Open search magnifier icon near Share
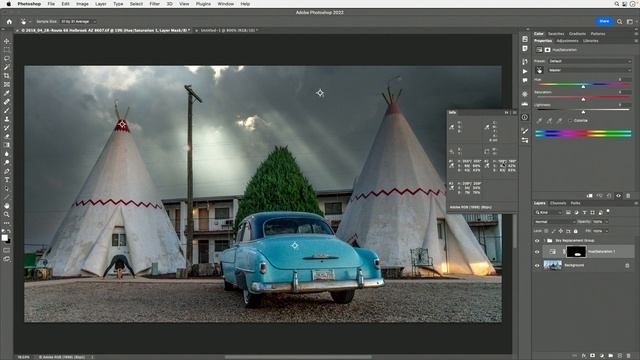 [620, 22]
